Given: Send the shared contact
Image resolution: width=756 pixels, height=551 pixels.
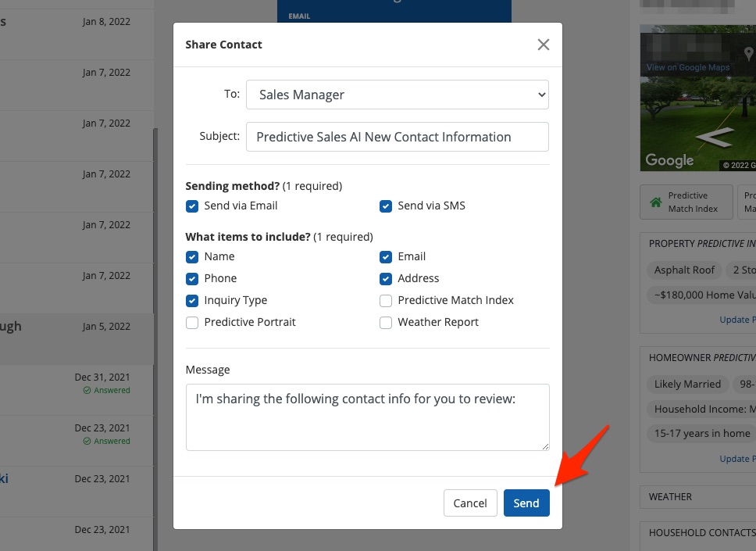Looking at the screenshot, I should pyautogui.click(x=526, y=503).
